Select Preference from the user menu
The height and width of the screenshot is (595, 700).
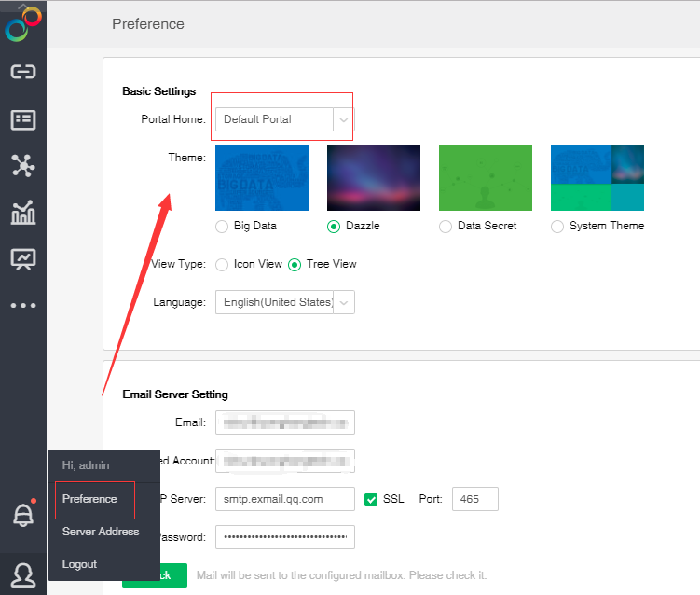pos(90,499)
